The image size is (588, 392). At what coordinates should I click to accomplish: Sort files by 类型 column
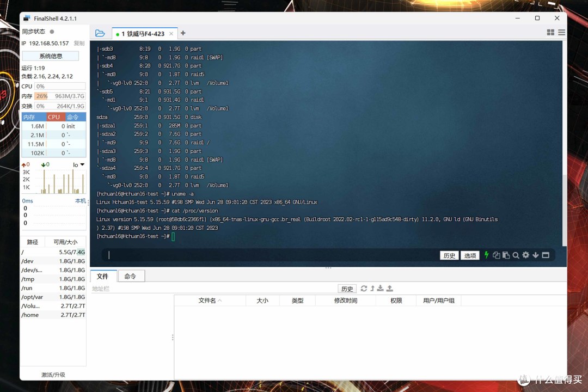point(297,301)
